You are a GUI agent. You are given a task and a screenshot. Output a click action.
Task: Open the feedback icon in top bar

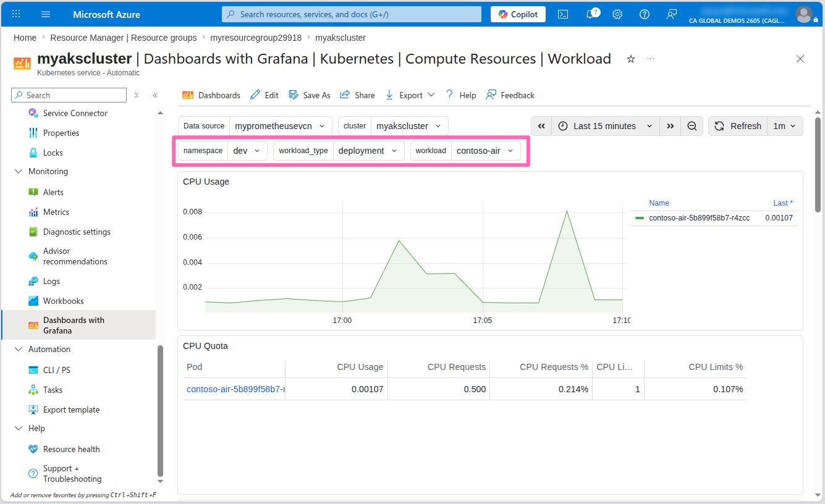click(672, 14)
